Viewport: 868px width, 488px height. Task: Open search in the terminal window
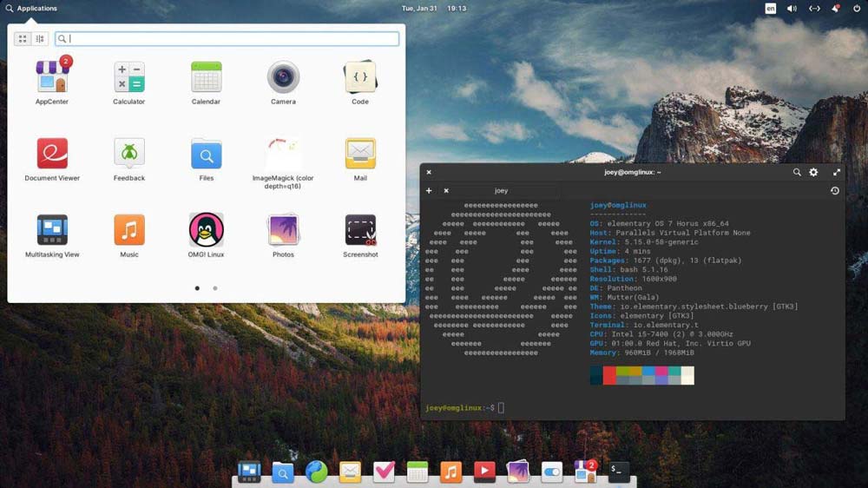click(797, 172)
